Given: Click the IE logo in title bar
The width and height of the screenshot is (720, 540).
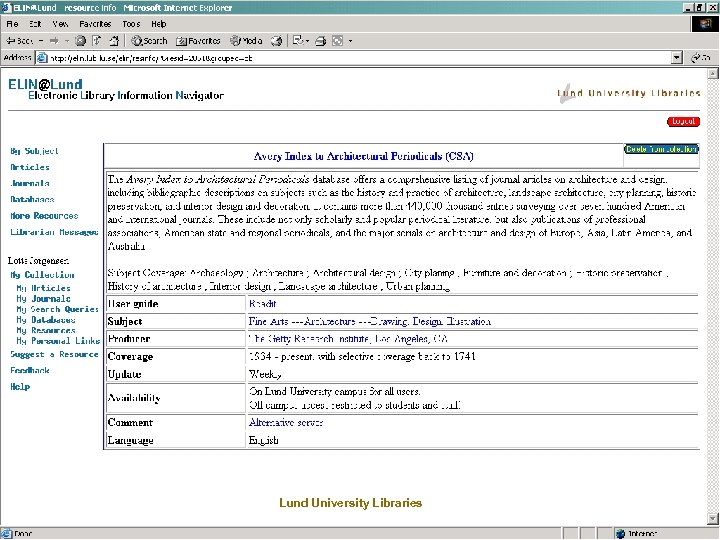Looking at the screenshot, I should pos(6,7).
